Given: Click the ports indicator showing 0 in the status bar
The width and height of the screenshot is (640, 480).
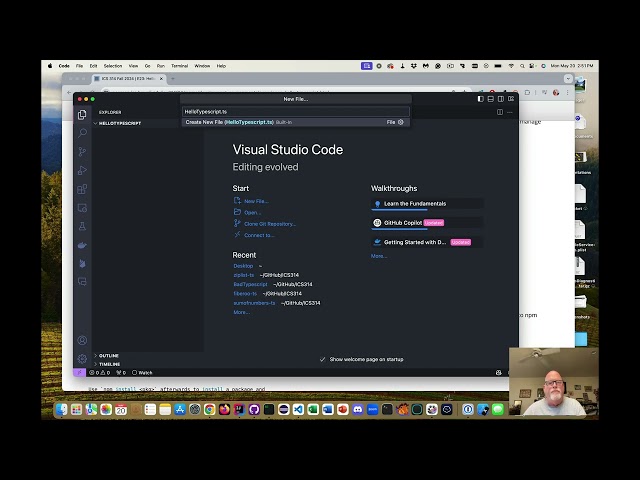Looking at the screenshot, I should [121, 372].
